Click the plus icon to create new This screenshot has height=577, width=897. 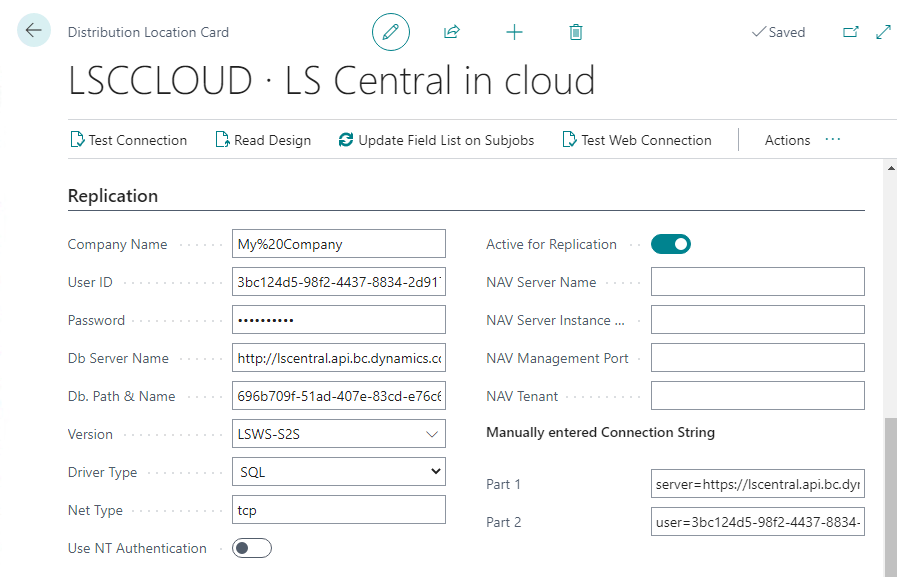[x=514, y=32]
